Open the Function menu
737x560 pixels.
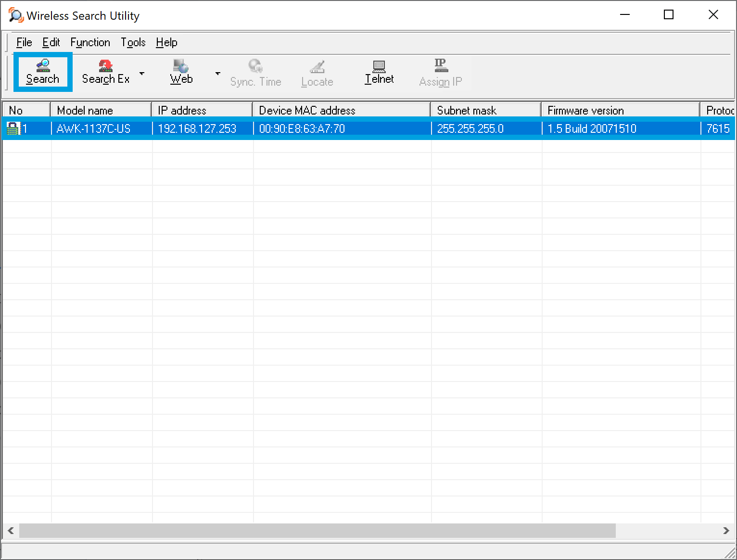[x=90, y=42]
